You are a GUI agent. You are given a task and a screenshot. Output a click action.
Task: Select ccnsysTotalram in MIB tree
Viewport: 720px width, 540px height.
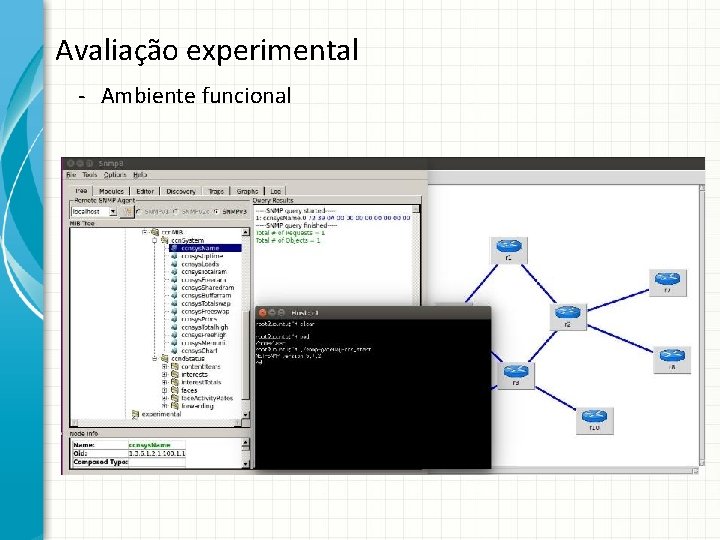[x=204, y=272]
